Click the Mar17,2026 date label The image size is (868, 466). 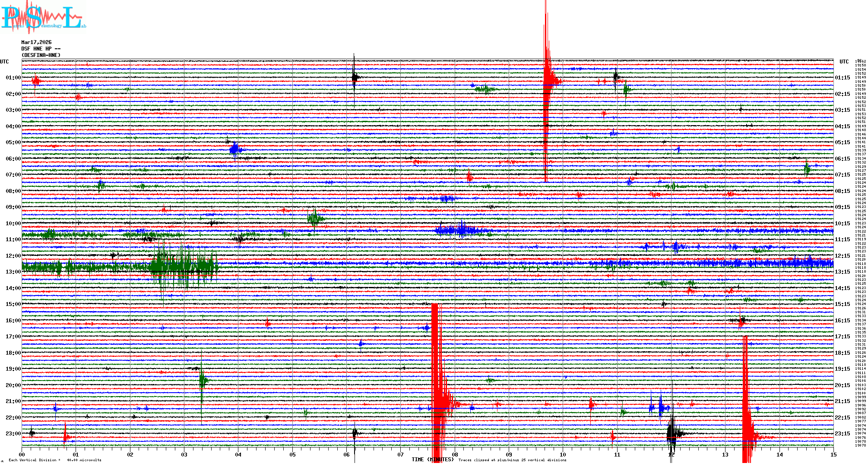tap(36, 42)
